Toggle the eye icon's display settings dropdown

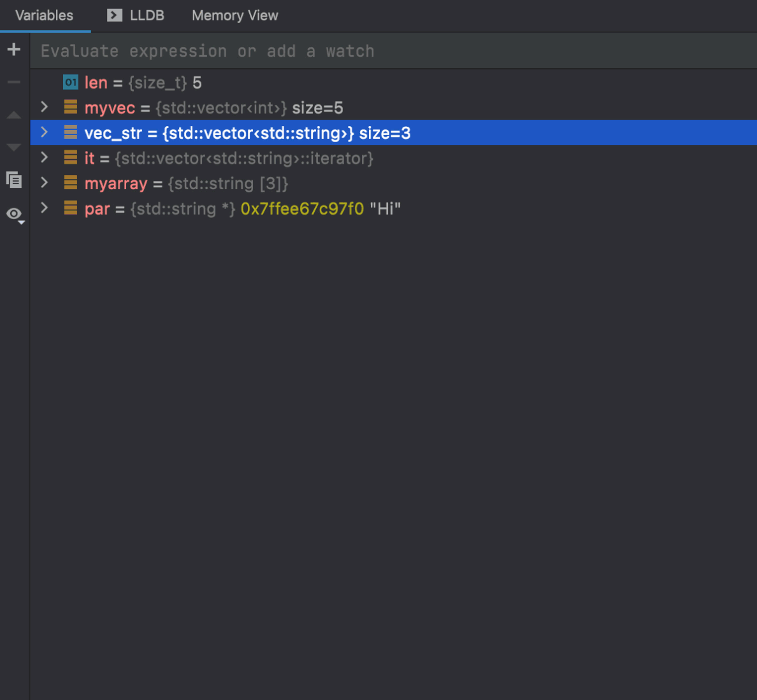pyautogui.click(x=20, y=219)
